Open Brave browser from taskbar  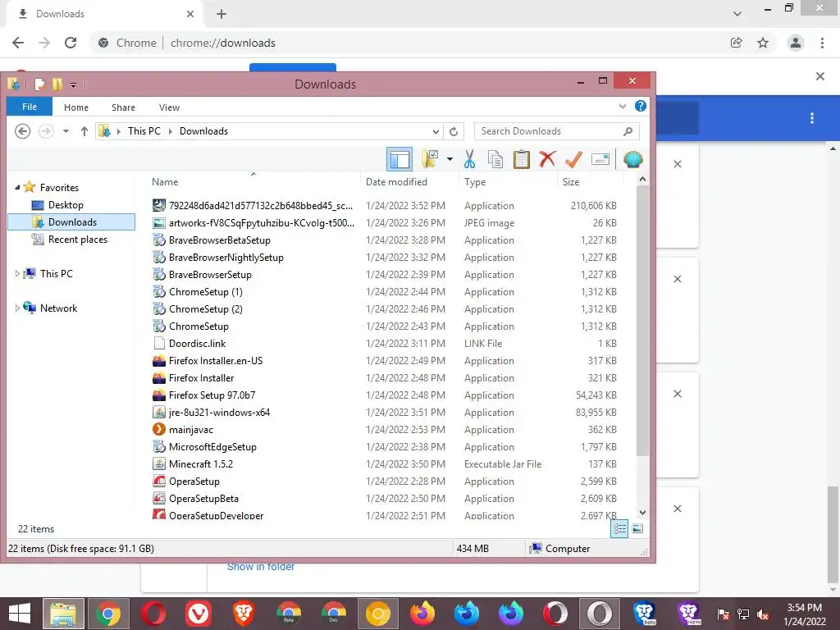pyautogui.click(x=243, y=614)
